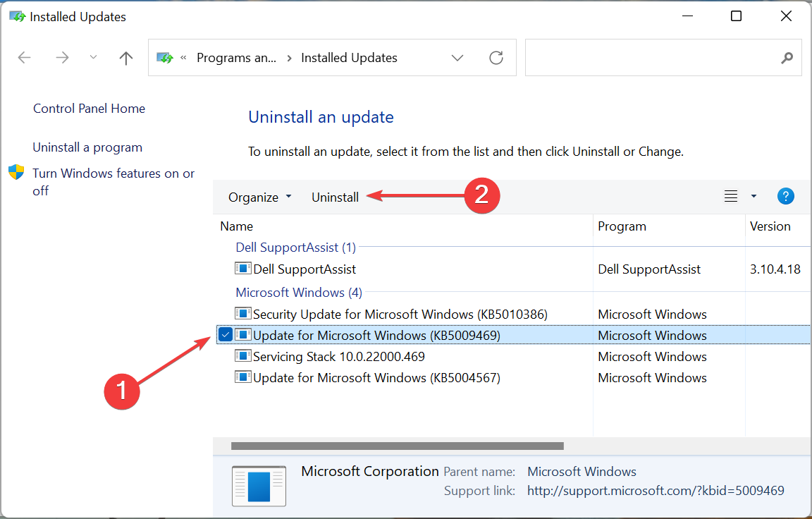Click Installed Updates breadcrumb segment
Image resolution: width=812 pixels, height=519 pixels.
tap(349, 58)
